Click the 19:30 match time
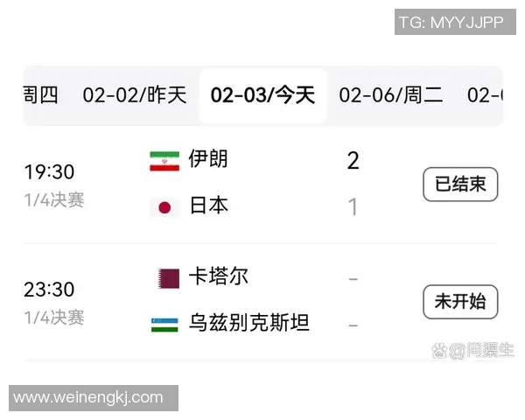 [49, 172]
